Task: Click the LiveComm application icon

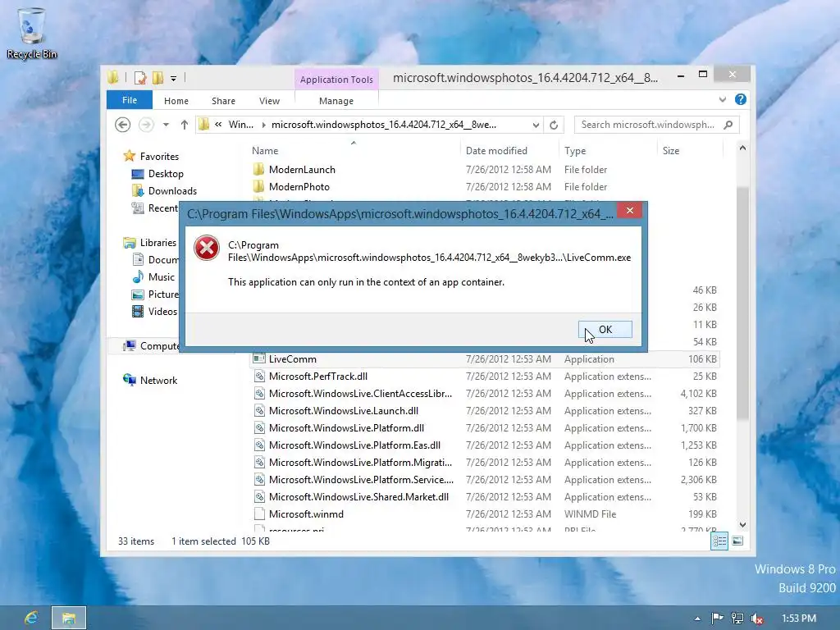Action: (x=259, y=358)
